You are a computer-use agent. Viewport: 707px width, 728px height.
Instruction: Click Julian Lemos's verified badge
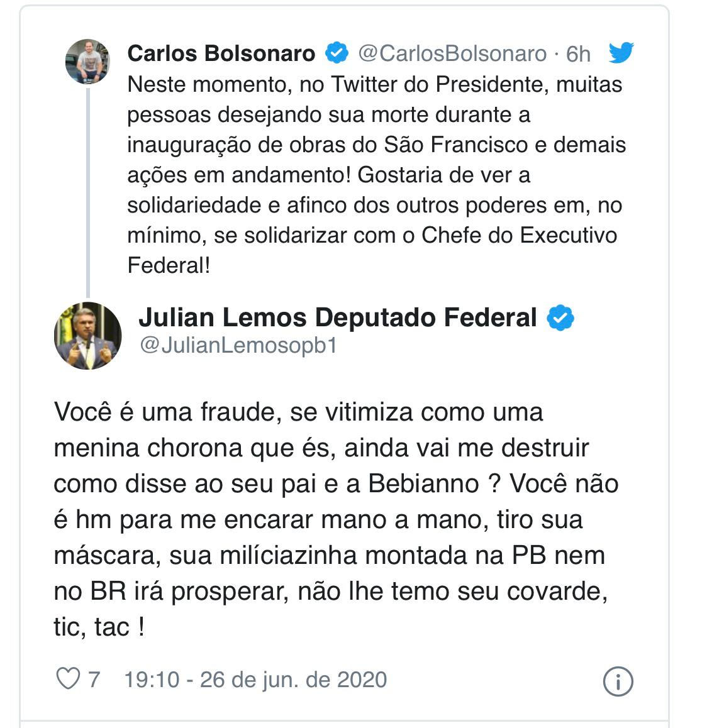pyautogui.click(x=560, y=317)
